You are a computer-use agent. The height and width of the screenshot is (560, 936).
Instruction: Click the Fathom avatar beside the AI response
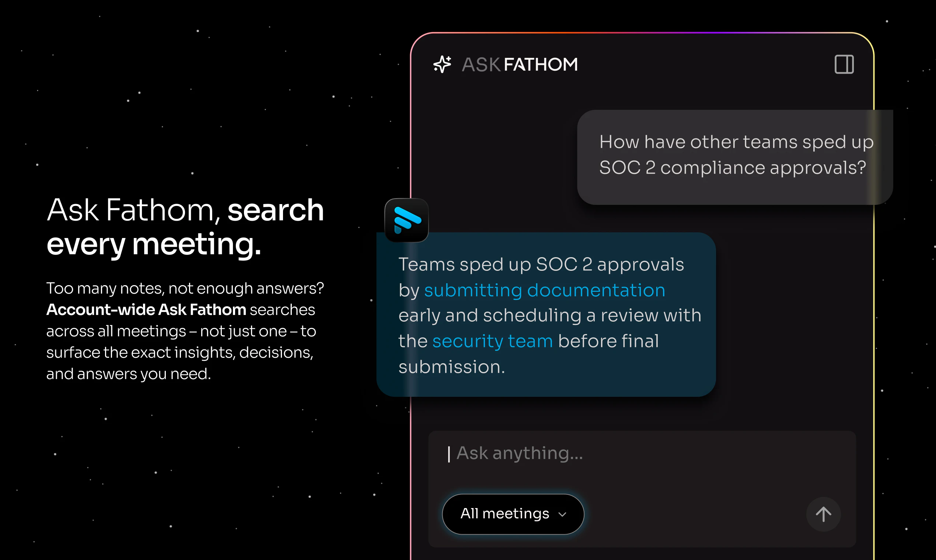pos(407,221)
